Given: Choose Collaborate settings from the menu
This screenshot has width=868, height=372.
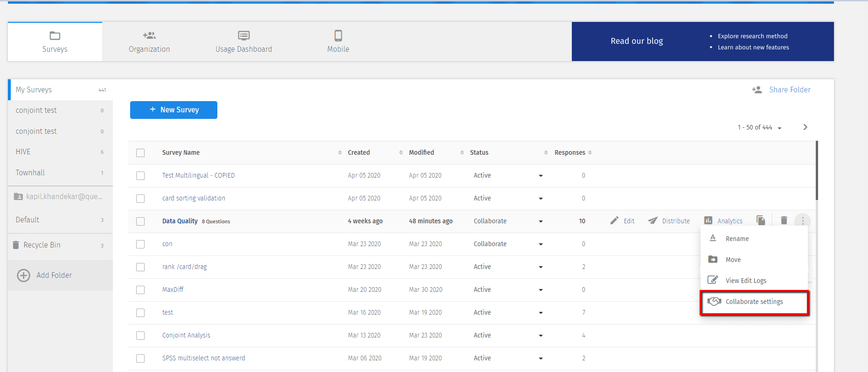Looking at the screenshot, I should 754,302.
